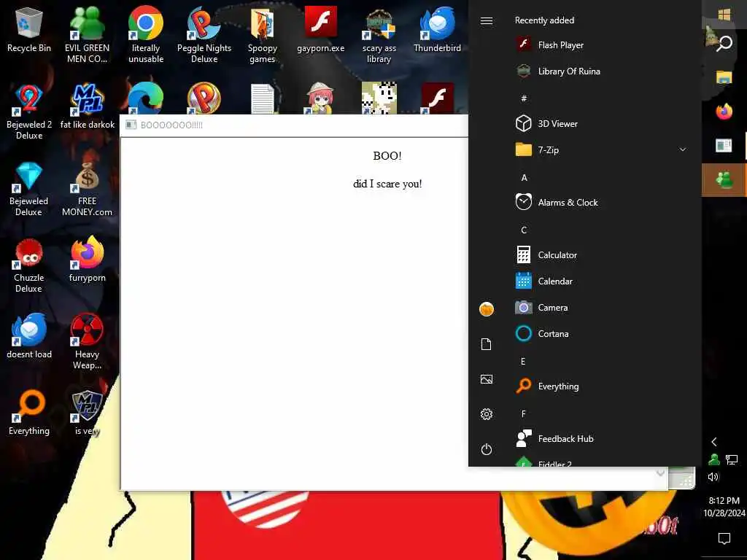Open the News taskbar icon

pyautogui.click(x=724, y=145)
